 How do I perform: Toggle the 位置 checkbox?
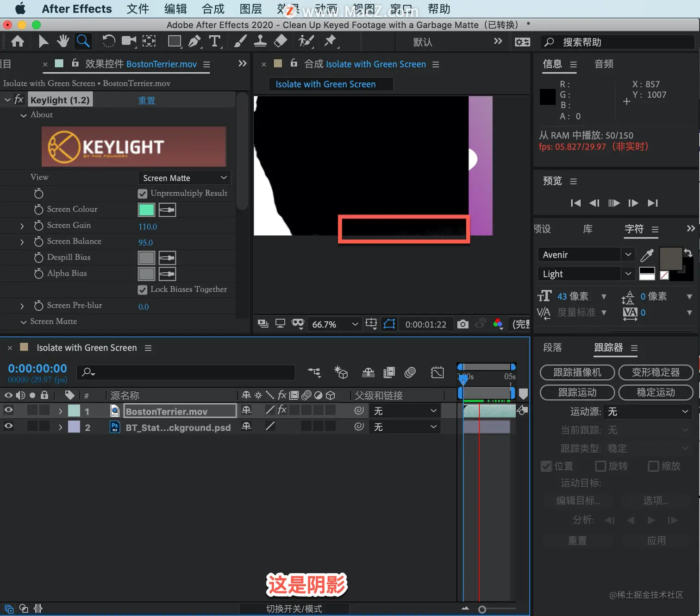[546, 466]
